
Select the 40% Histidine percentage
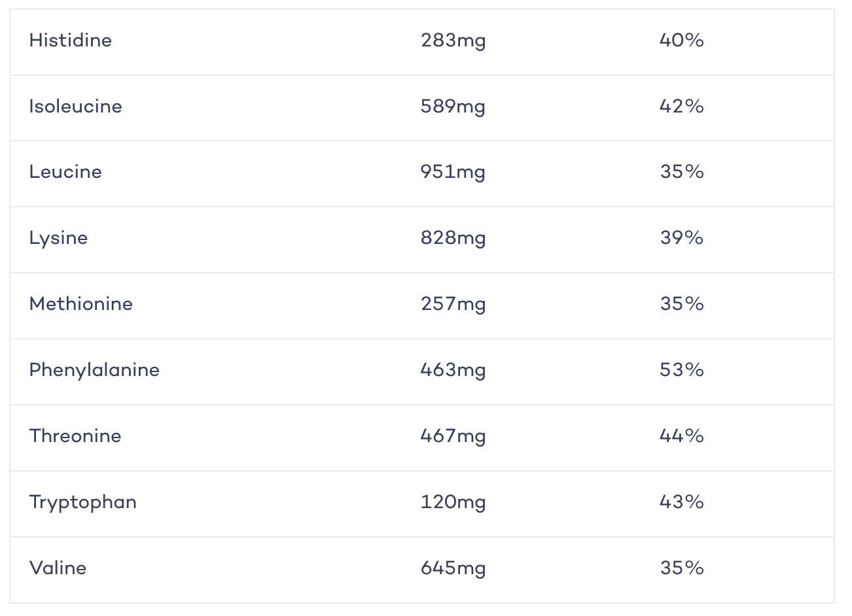682,41
